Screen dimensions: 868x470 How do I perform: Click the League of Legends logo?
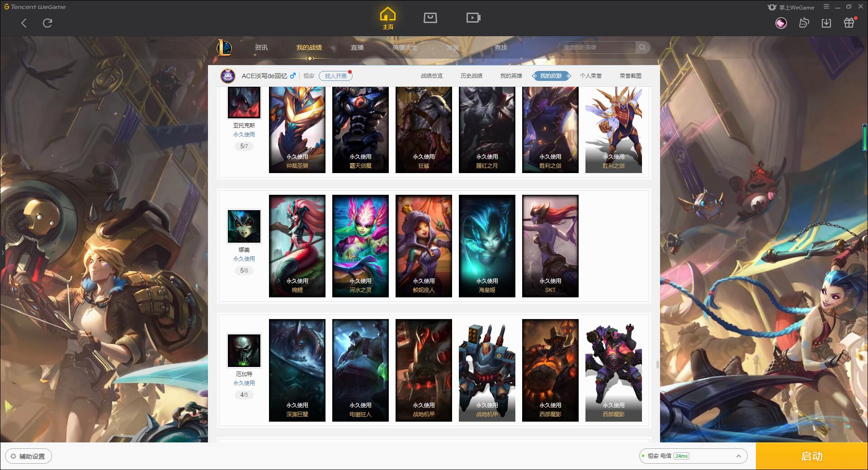pyautogui.click(x=224, y=47)
